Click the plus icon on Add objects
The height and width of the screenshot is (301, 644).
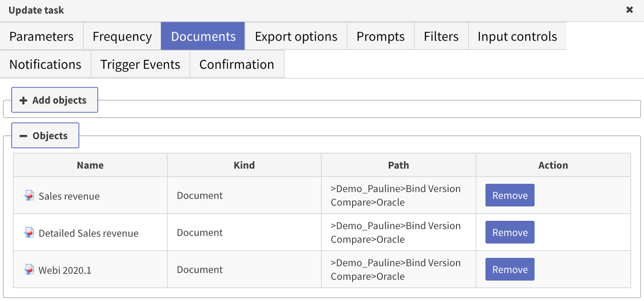[23, 100]
